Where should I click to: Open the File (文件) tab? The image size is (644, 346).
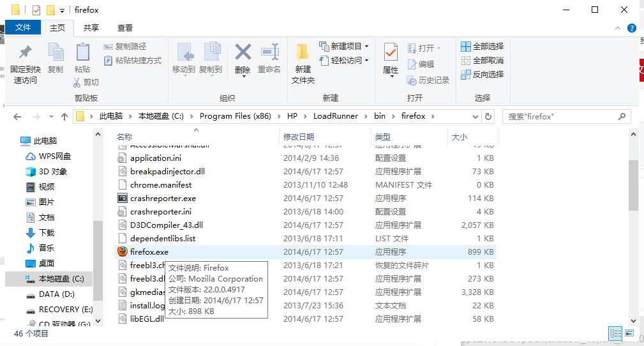coord(23,27)
